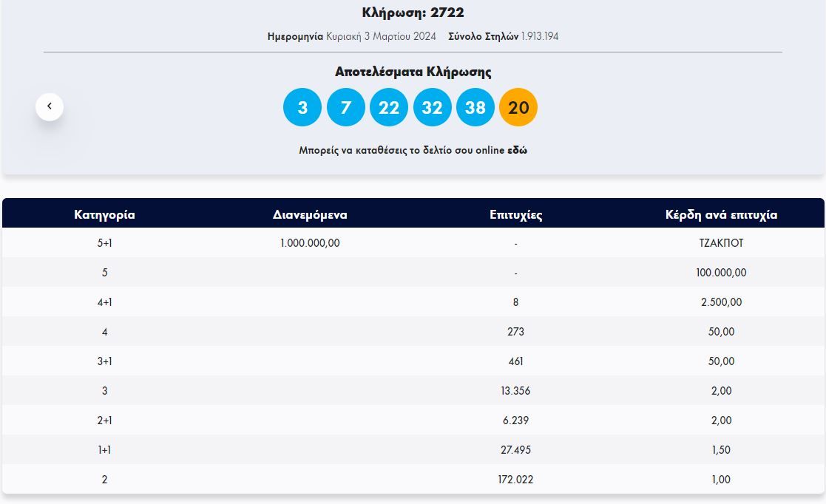Click the "Κλήρωση: 2722" draw title

pyautogui.click(x=413, y=13)
